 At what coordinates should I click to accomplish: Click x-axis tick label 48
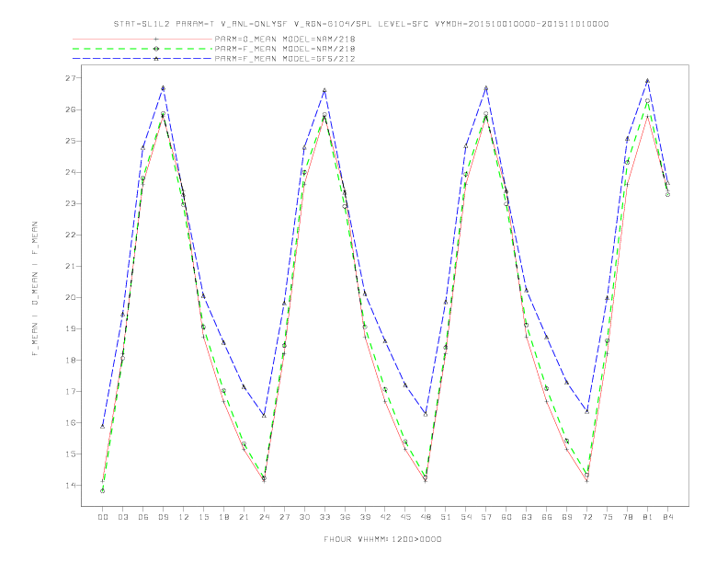click(426, 517)
